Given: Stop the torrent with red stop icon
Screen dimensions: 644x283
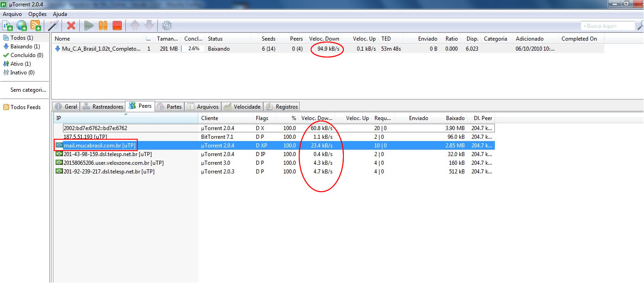Looking at the screenshot, I should click(x=117, y=26).
